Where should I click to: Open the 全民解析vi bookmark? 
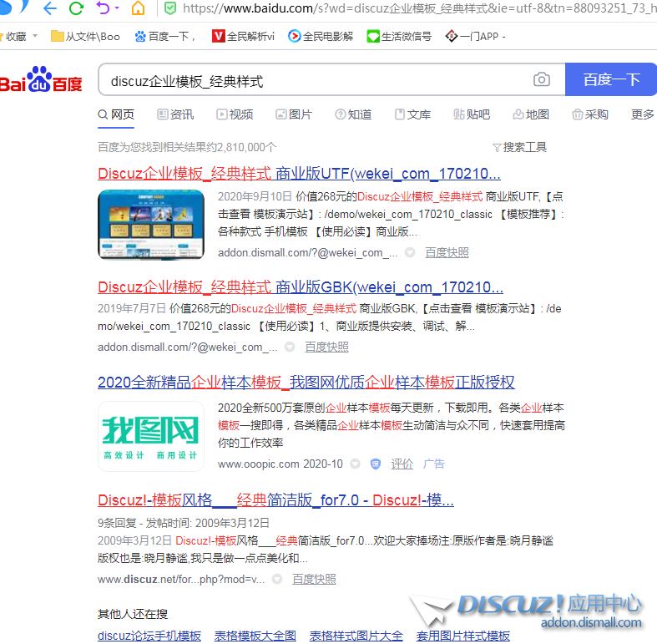(243, 37)
